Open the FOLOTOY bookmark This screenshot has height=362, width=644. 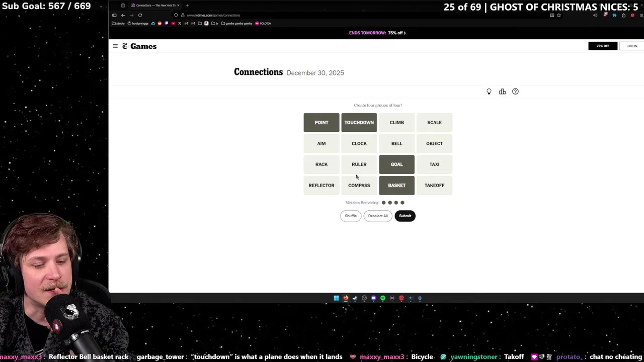(263, 23)
